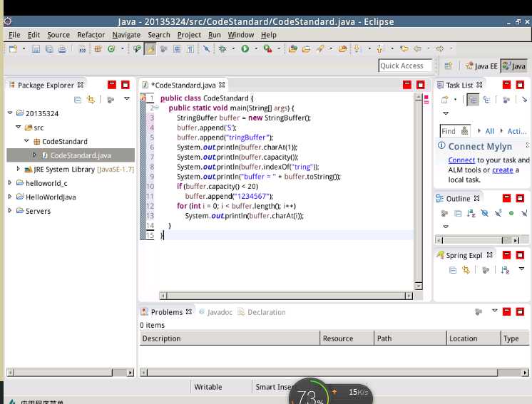The width and height of the screenshot is (532, 404).
Task: Click the Package Explorer horizontal scrollbar
Action: pos(70,373)
